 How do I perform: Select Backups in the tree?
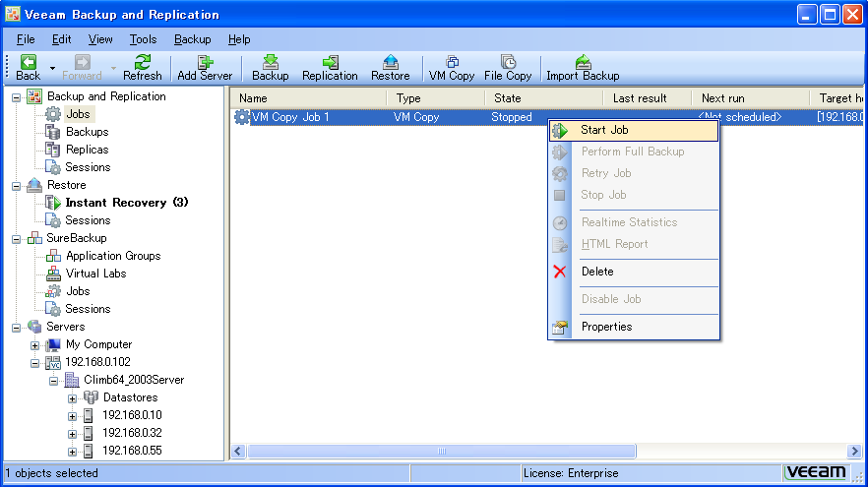coord(87,132)
